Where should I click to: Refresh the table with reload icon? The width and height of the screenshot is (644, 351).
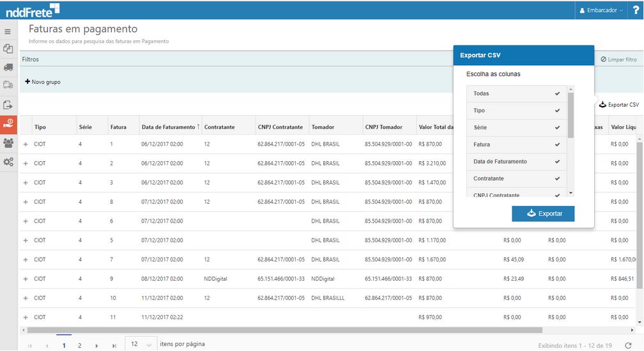tap(628, 345)
